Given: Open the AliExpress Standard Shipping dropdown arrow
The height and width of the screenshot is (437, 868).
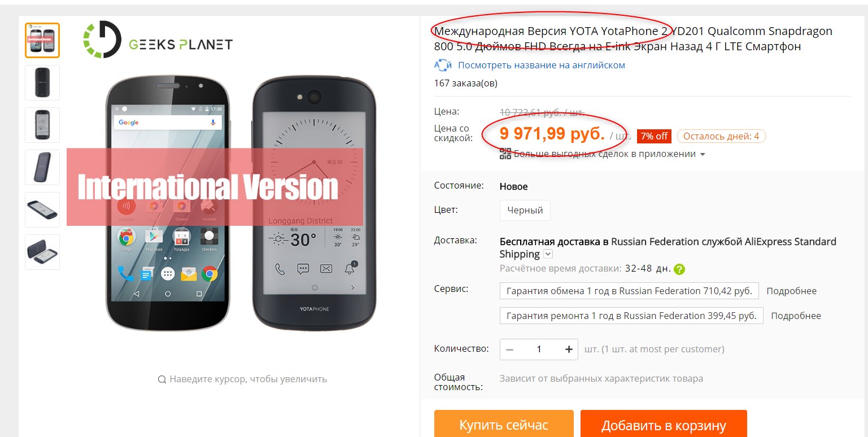Looking at the screenshot, I should tap(548, 254).
